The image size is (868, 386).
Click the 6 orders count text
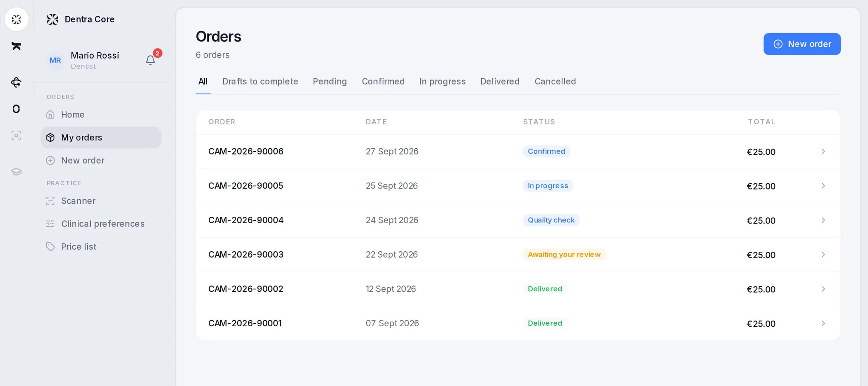point(213,55)
